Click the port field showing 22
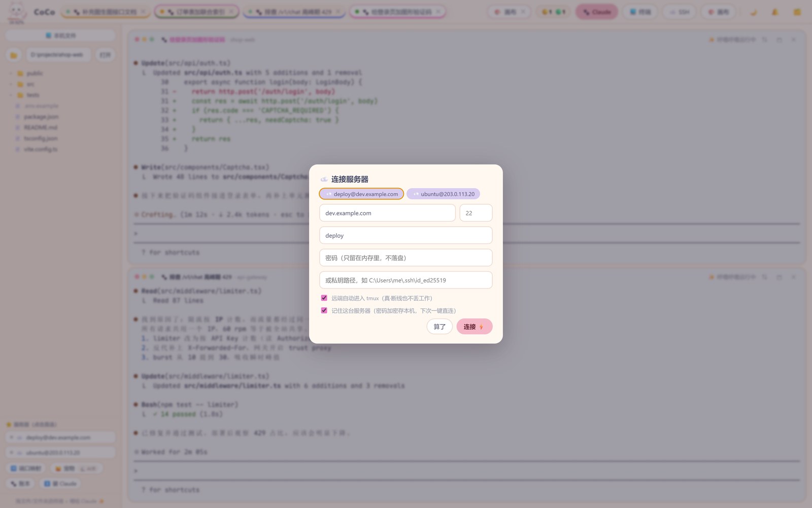812x508 pixels. pyautogui.click(x=476, y=213)
